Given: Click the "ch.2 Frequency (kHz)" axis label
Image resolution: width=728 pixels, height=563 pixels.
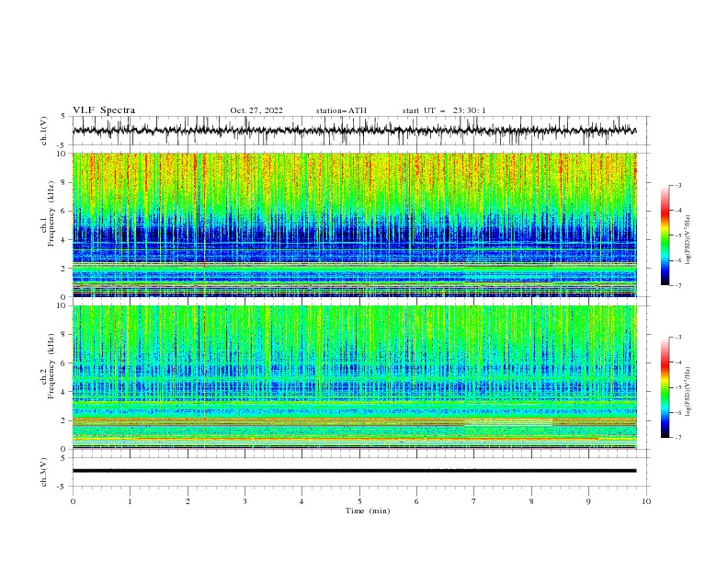Looking at the screenshot, I should [48, 367].
